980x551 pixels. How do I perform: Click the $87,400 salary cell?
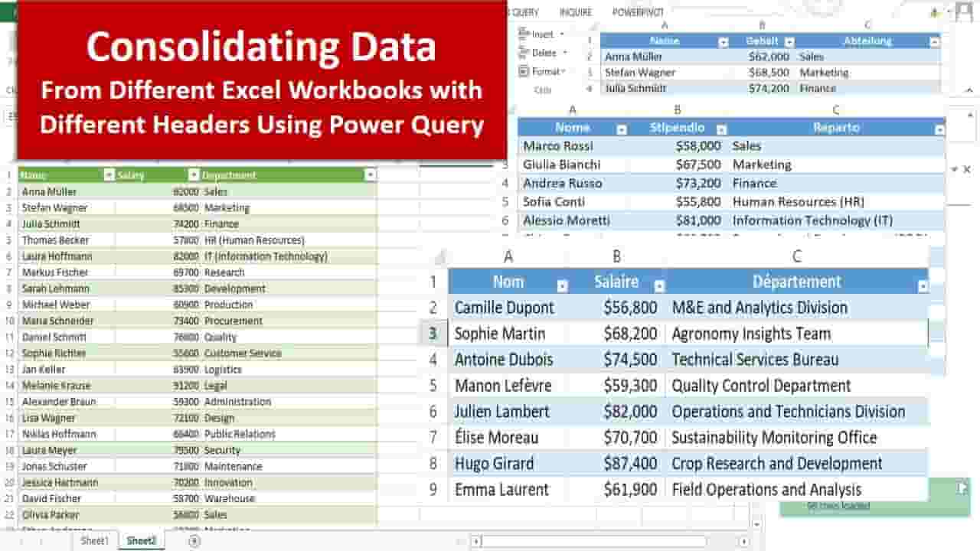pyautogui.click(x=617, y=464)
